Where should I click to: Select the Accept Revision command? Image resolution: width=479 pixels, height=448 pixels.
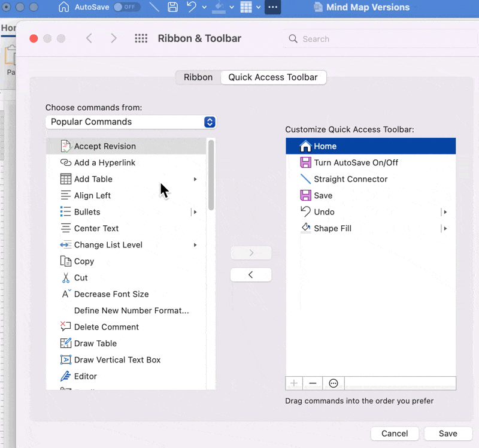point(126,146)
